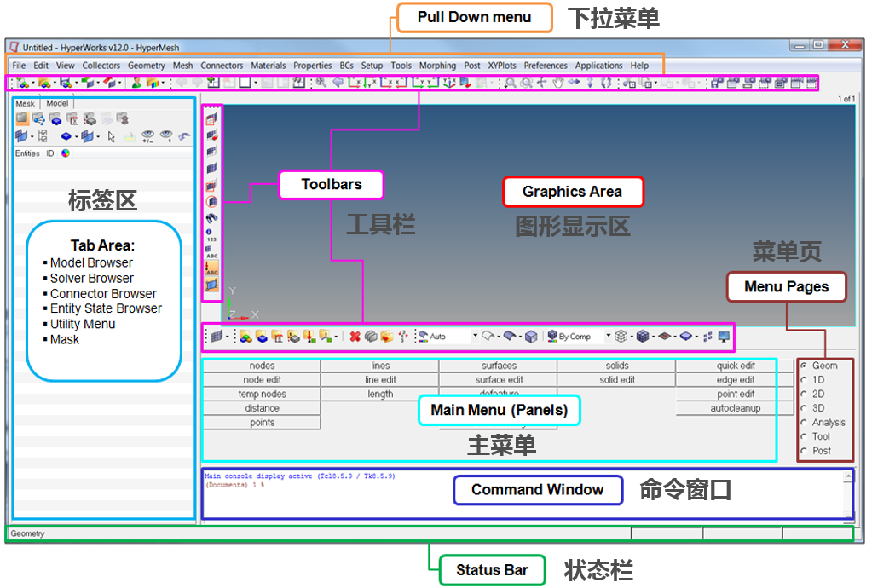Click the eye visibility icon in Mask panel
The width and height of the screenshot is (872, 588).
[147, 135]
